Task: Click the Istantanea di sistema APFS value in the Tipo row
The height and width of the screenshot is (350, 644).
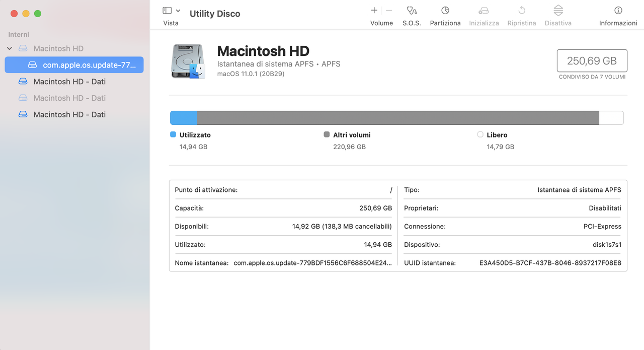Action: (x=580, y=190)
